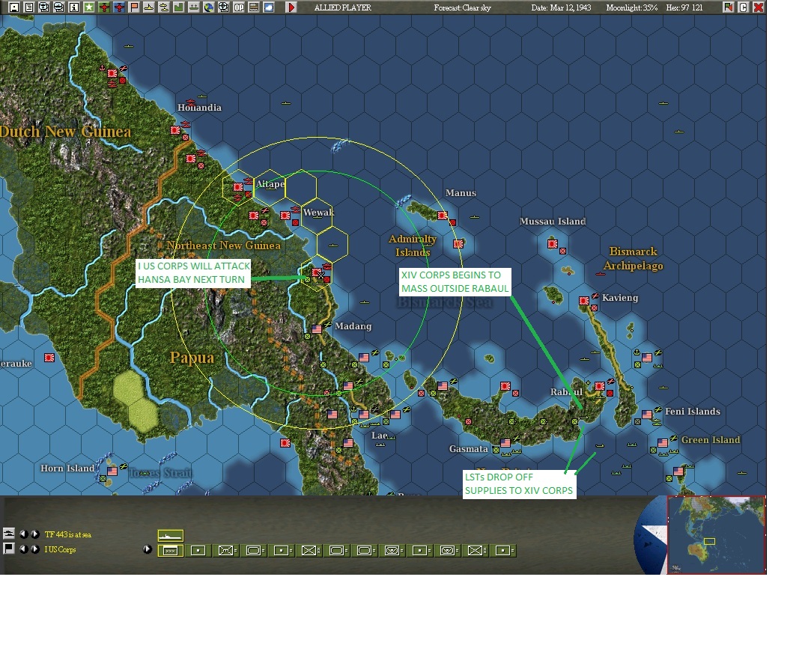Select the TF 443 ship silhouette unit box
The width and height of the screenshot is (811, 672).
pos(170,536)
